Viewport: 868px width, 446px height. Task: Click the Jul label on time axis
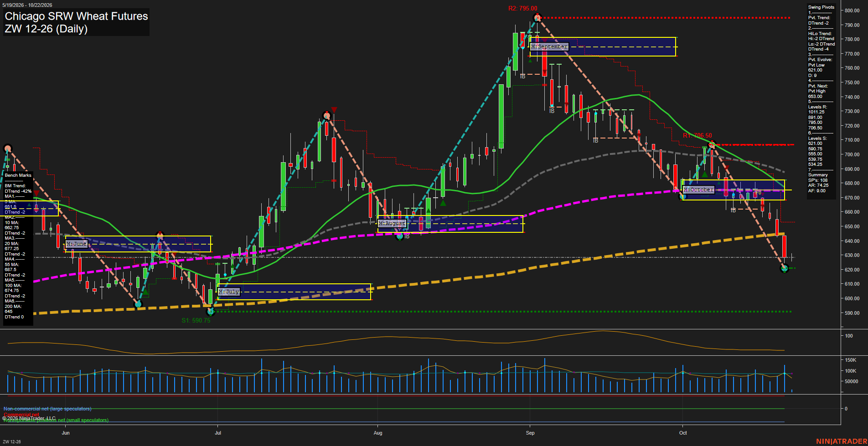click(218, 433)
